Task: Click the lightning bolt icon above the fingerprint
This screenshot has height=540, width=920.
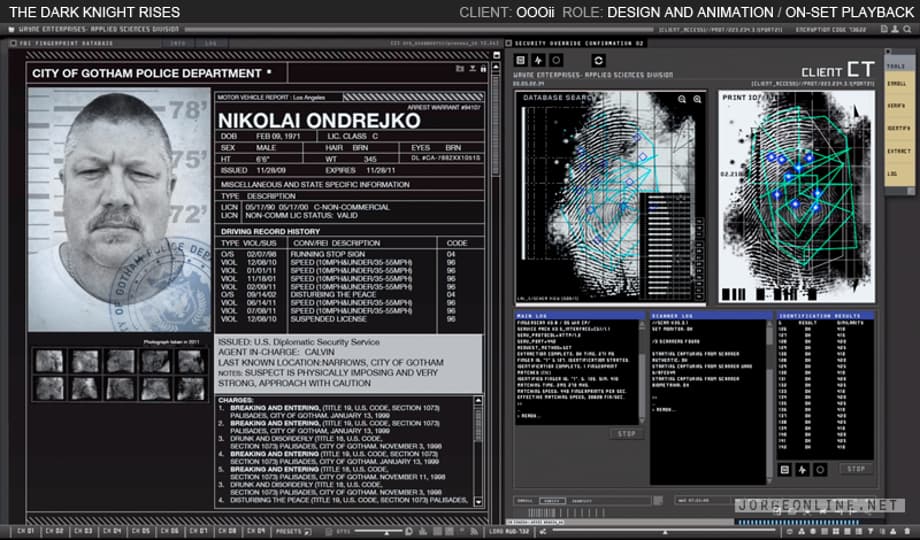Action: click(x=539, y=61)
